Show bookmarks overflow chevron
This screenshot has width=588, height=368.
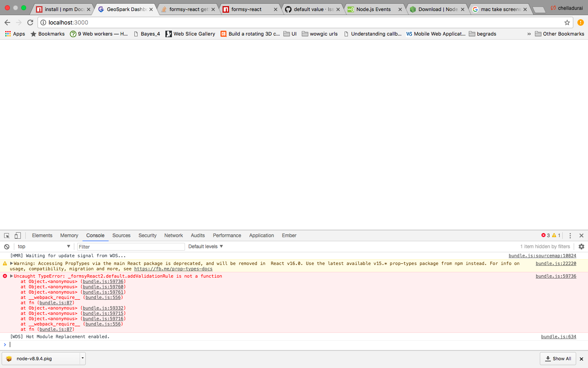[x=529, y=34]
